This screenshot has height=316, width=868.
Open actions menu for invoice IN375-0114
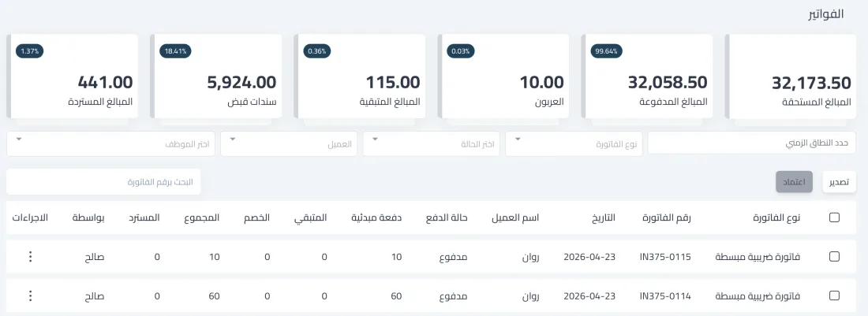coord(31,296)
